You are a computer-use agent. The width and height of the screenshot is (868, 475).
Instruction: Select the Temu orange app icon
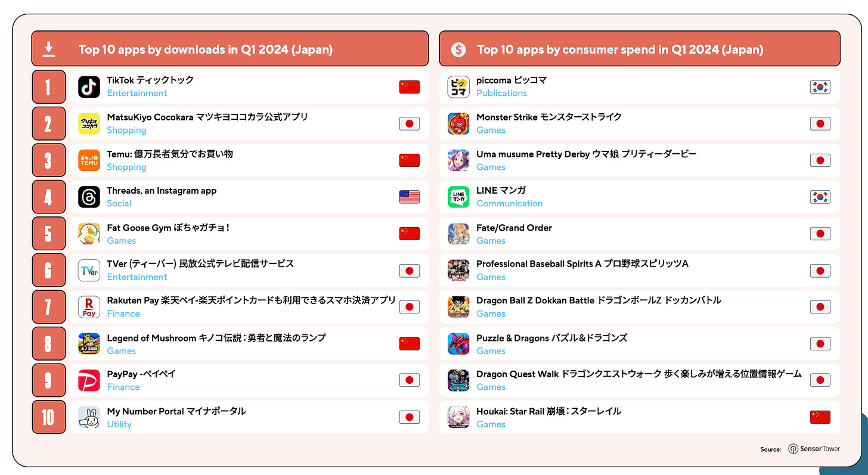pyautogui.click(x=89, y=160)
